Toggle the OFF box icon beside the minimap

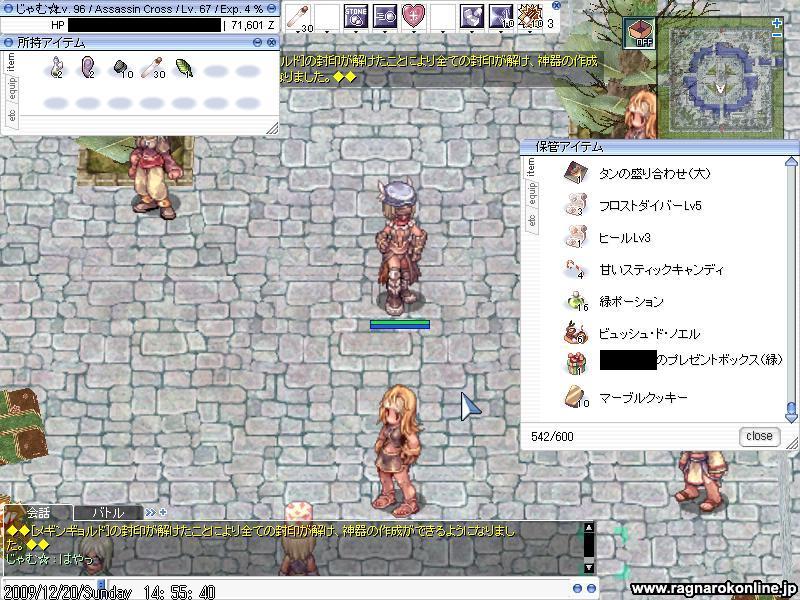point(640,33)
